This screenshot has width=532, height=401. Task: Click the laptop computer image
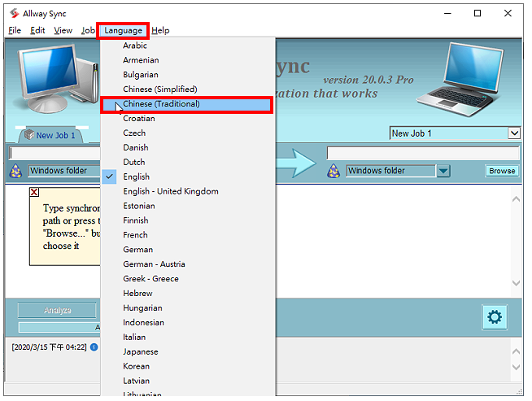coord(461,80)
